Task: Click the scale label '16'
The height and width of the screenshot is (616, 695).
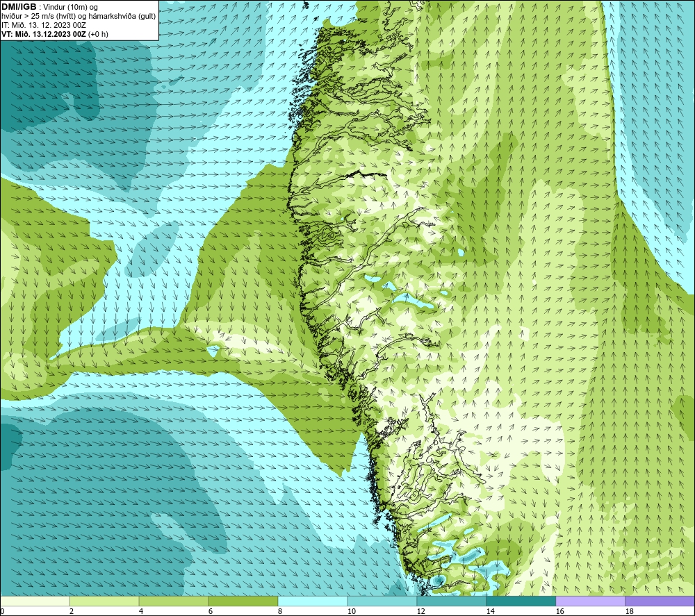Action: pos(559,611)
